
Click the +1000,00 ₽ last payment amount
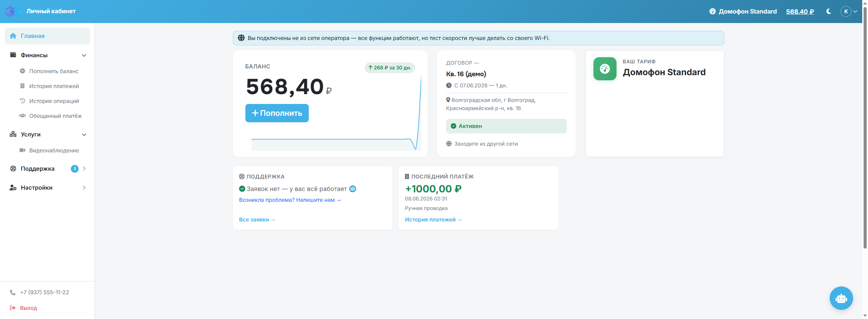(433, 189)
